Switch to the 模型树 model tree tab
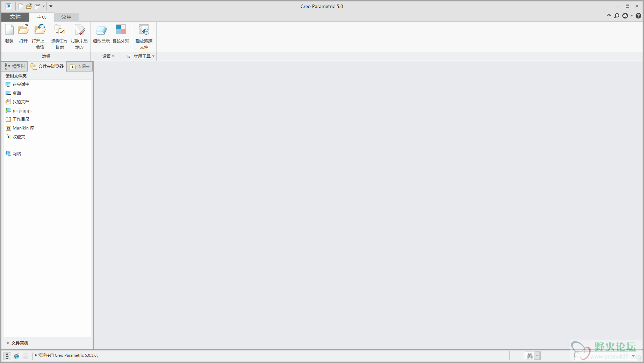Screen dimensions: 644x363 click(x=15, y=66)
